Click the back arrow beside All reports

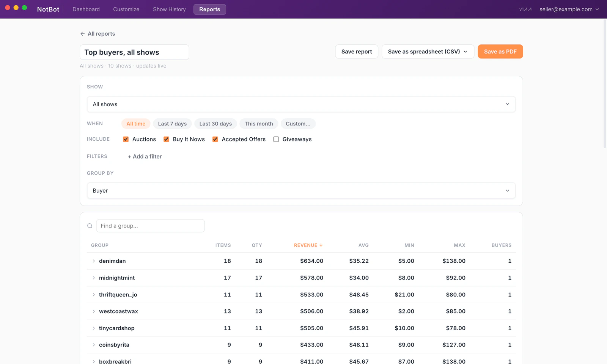click(x=82, y=34)
